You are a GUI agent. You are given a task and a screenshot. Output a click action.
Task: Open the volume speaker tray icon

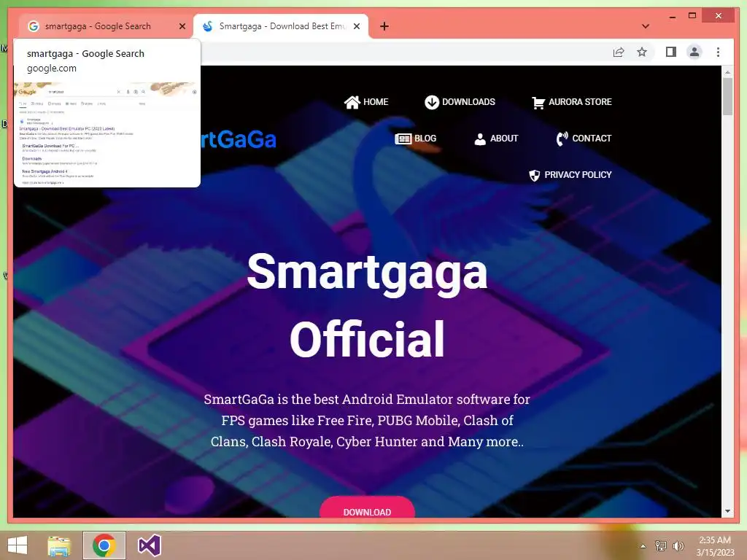[678, 545]
